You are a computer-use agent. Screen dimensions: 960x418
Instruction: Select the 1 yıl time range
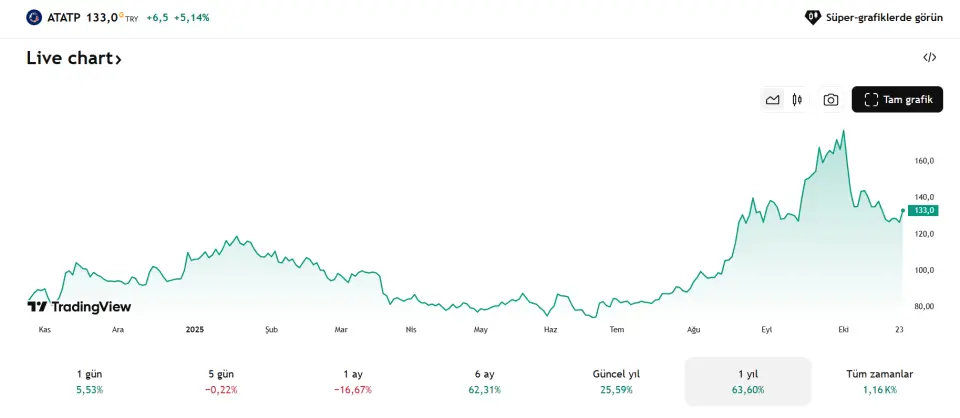click(748, 381)
